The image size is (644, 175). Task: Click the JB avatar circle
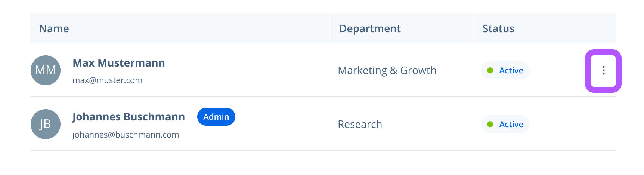coord(46,124)
